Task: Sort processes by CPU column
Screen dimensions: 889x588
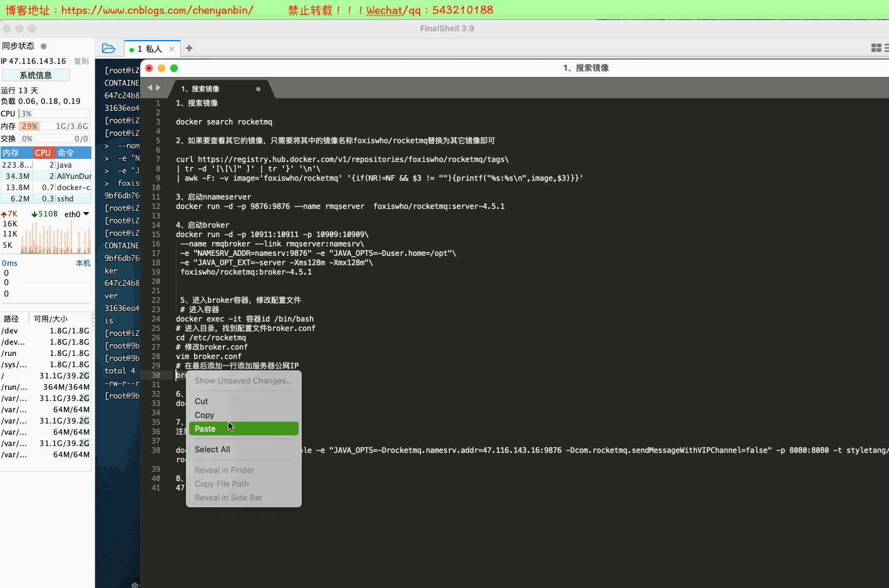Action: click(43, 153)
